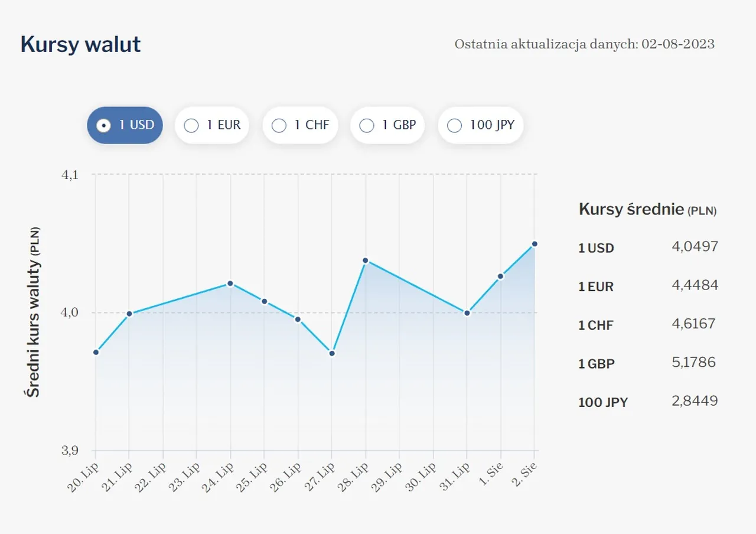Click the chart data point for 24. Lip
This screenshot has height=534, width=756.
coord(230,284)
